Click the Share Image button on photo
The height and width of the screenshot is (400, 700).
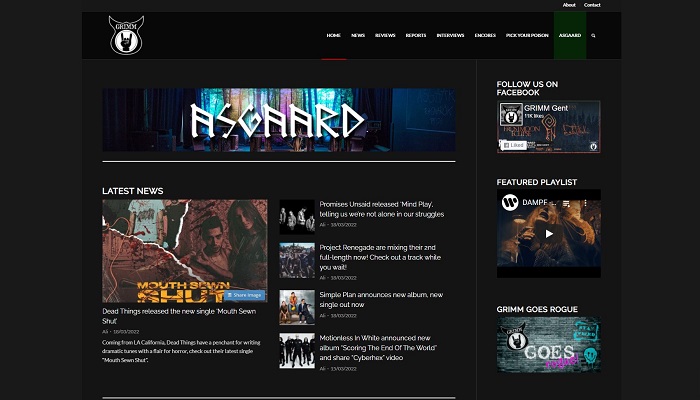pyautogui.click(x=244, y=295)
